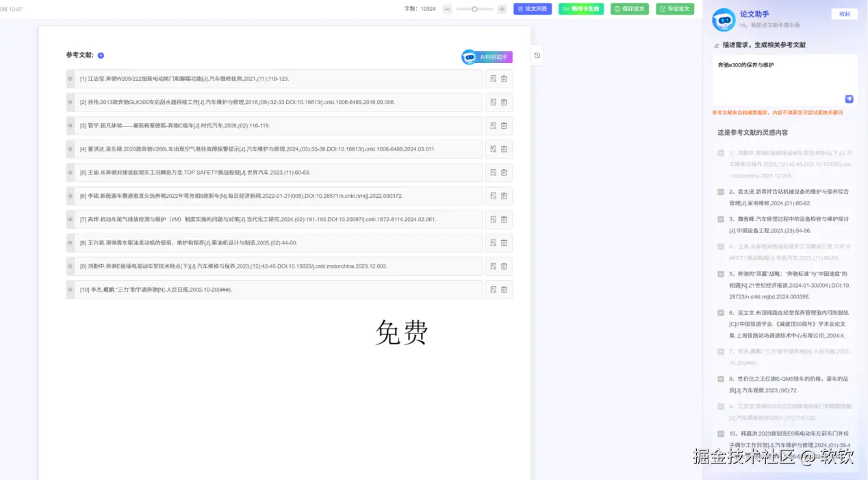
Task: Click 描述需求，生成相关参考文献 label
Action: 764,45
